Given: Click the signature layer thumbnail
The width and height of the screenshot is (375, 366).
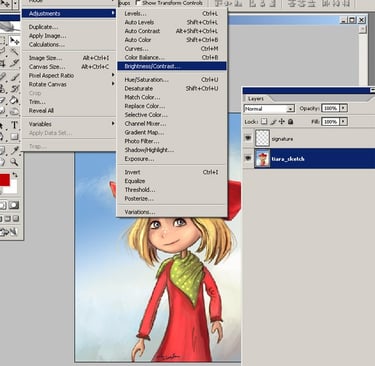Looking at the screenshot, I should click(262, 138).
